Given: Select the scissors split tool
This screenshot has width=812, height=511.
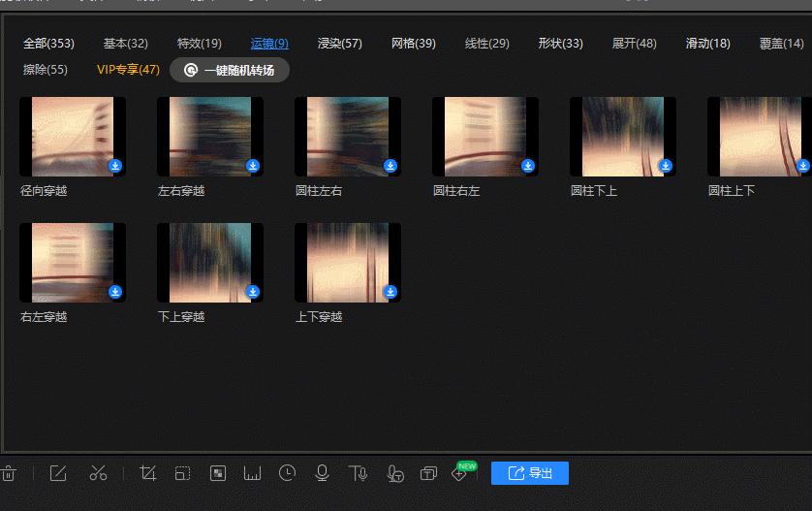Looking at the screenshot, I should point(98,473).
